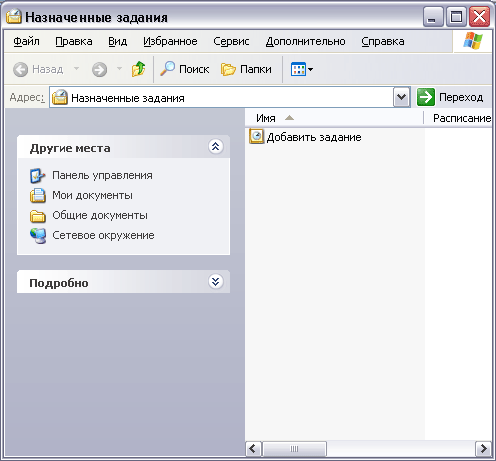Click the Поиск magnifier icon
Image resolution: width=496 pixels, height=461 pixels.
[x=167, y=69]
